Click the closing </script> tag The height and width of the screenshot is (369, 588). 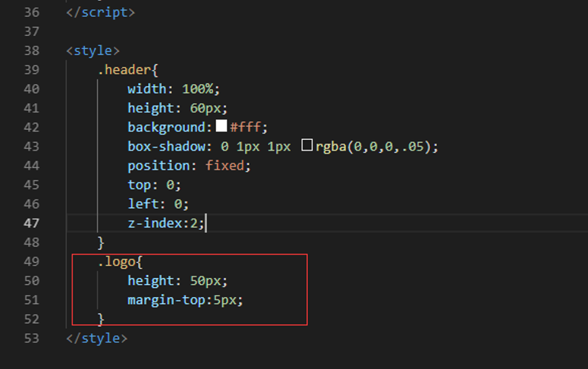coord(101,12)
